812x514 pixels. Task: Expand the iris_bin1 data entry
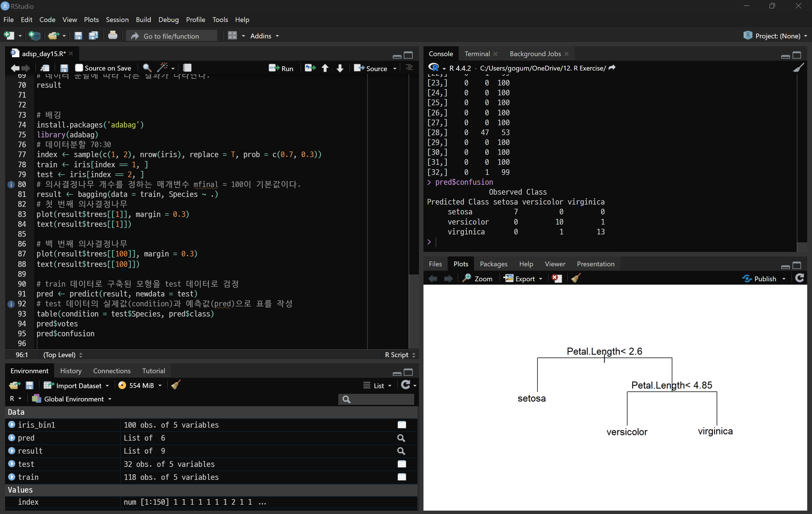tap(12, 425)
